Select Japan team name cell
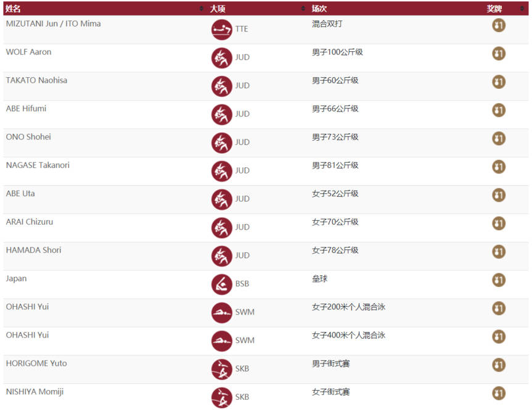The image size is (532, 411). [x=16, y=278]
